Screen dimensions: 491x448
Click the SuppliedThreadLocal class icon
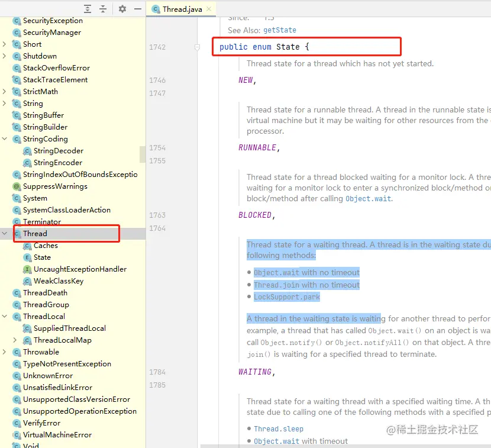[27, 328]
